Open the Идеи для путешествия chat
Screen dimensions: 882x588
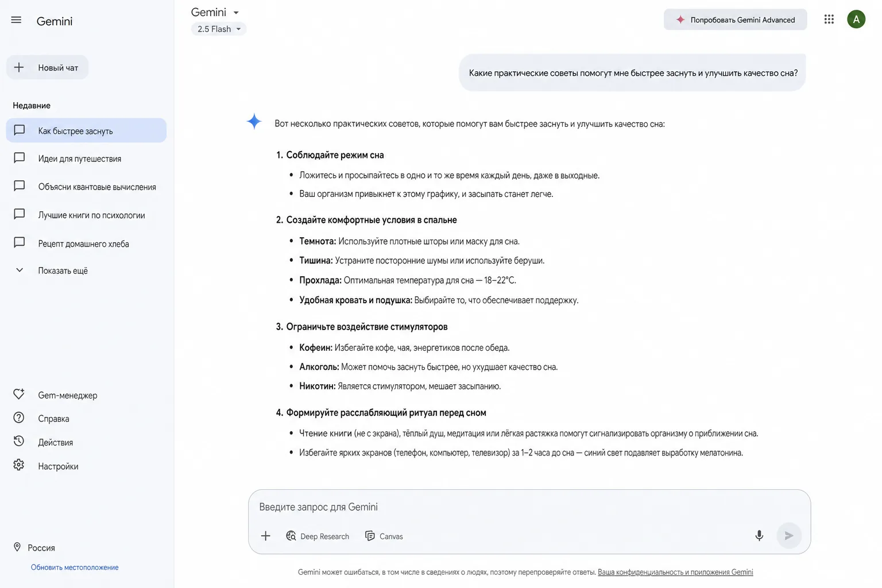click(x=86, y=158)
